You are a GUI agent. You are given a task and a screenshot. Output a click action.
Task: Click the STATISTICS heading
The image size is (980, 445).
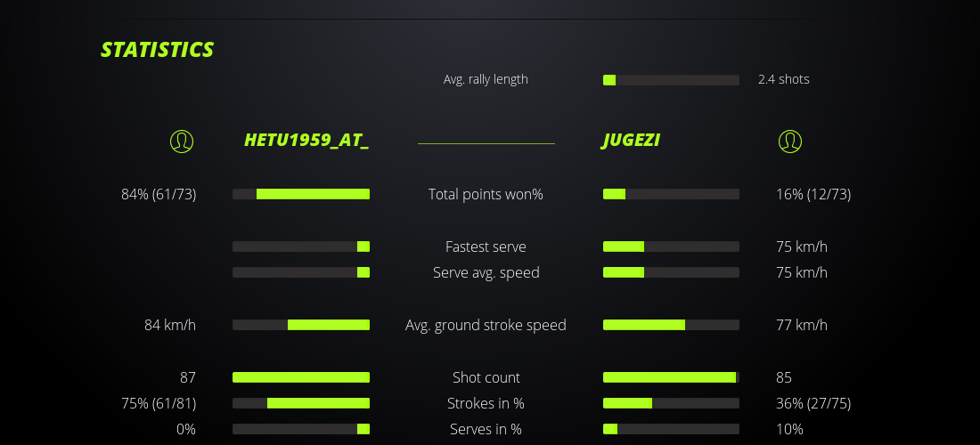click(x=158, y=50)
